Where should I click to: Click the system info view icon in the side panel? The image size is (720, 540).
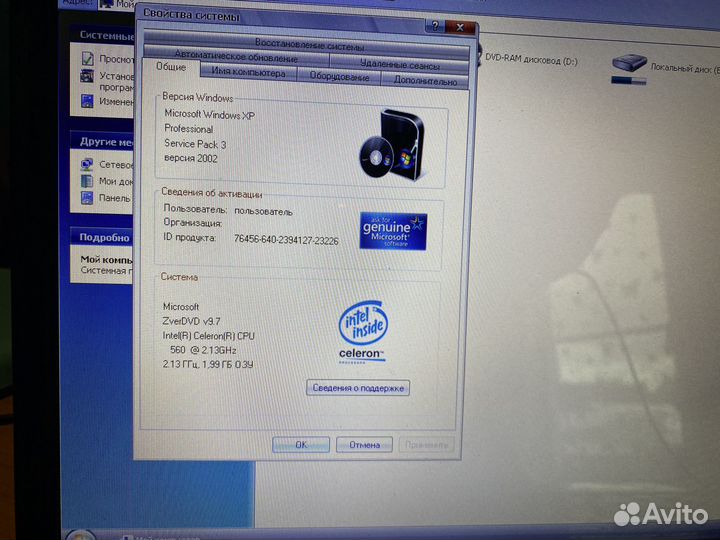(x=87, y=58)
